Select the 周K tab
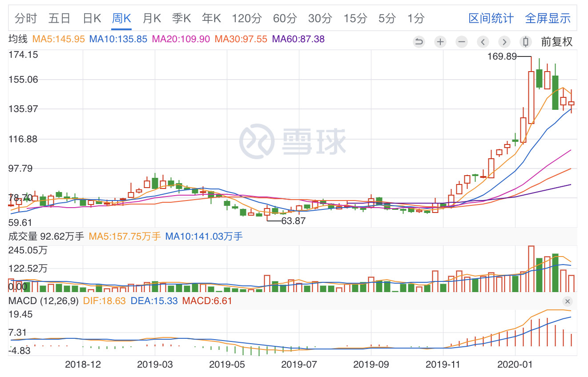 pyautogui.click(x=121, y=18)
